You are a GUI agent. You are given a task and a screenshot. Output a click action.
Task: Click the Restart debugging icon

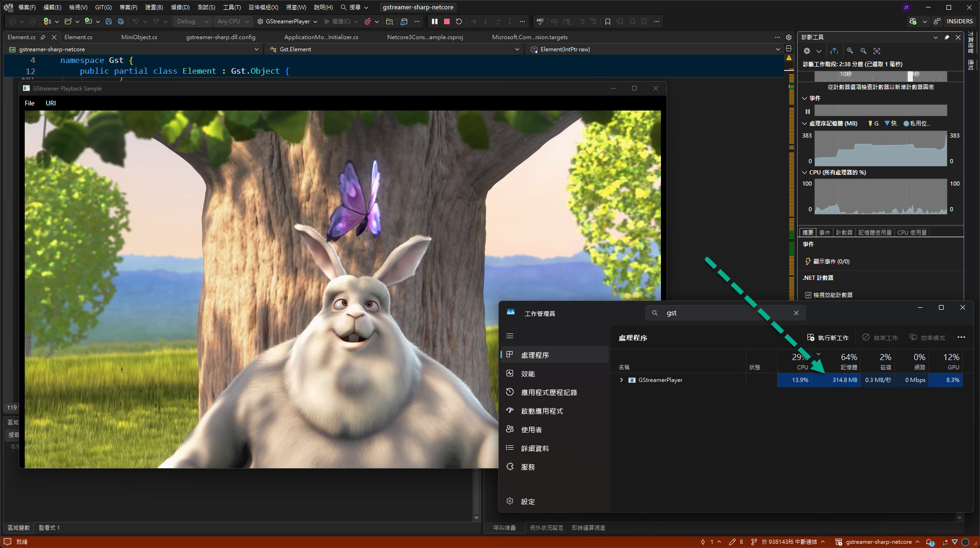coord(459,21)
